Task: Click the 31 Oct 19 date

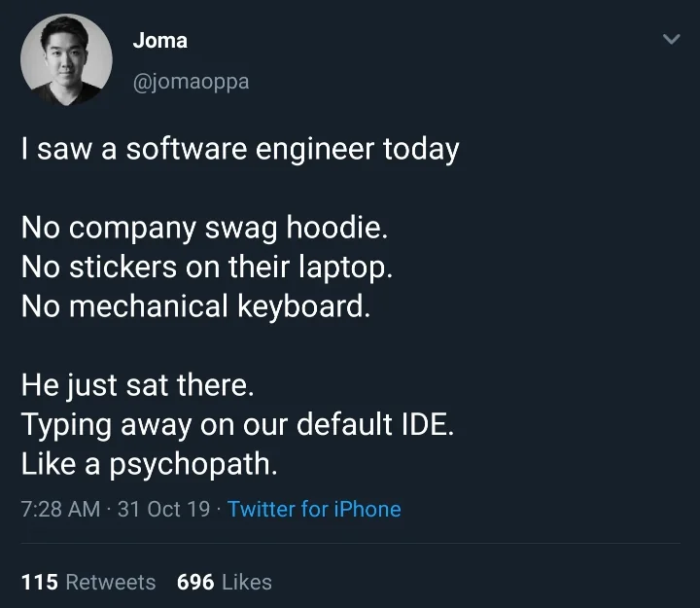Action: (x=162, y=509)
